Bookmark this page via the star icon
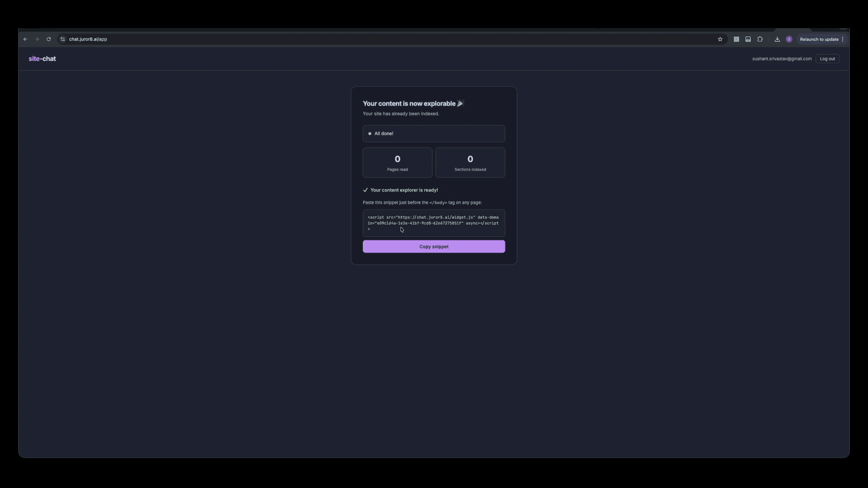The width and height of the screenshot is (868, 488). tap(720, 39)
